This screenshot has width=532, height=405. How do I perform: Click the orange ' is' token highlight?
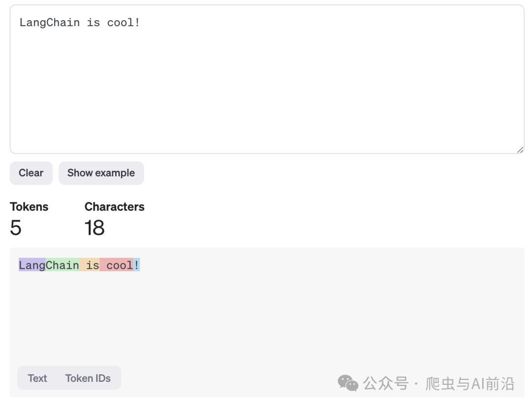[x=90, y=265]
